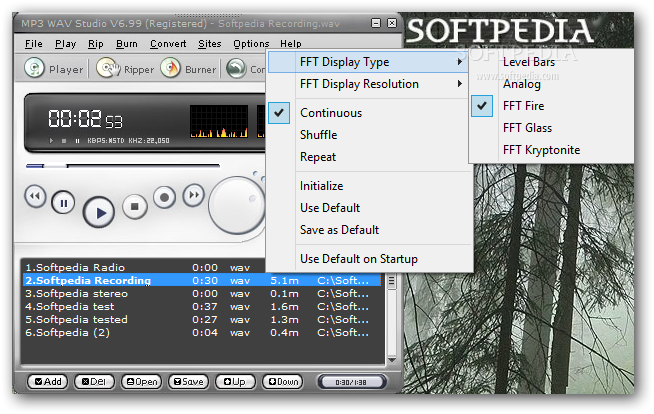The height and width of the screenshot is (414, 654).
Task: Click the 0:30/1:38 total time display
Action: (351, 382)
